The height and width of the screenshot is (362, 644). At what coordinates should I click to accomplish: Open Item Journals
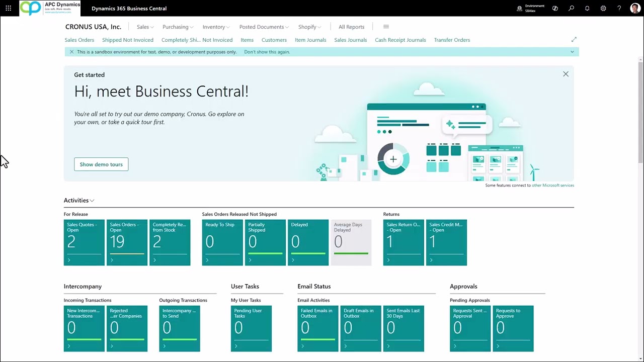[310, 40]
